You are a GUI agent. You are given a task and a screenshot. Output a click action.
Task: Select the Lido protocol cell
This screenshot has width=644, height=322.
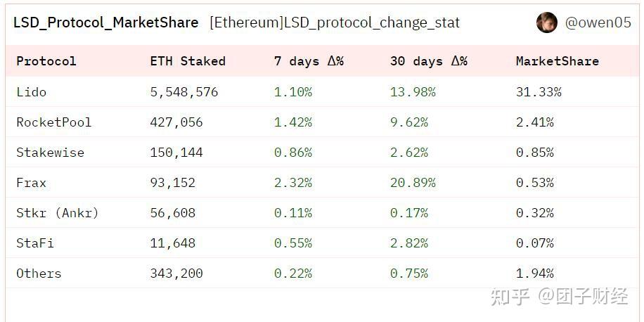pyautogui.click(x=32, y=92)
